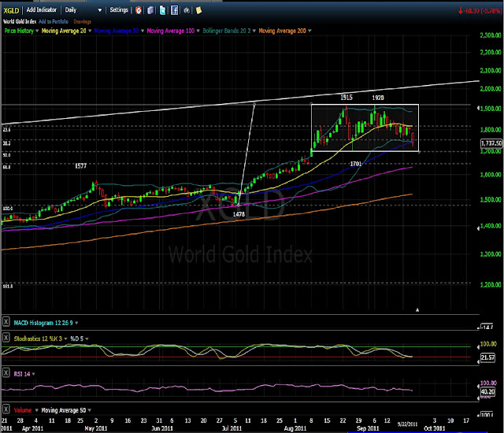
Task: Expand RSI 14 options arrow
Action: tap(33, 374)
